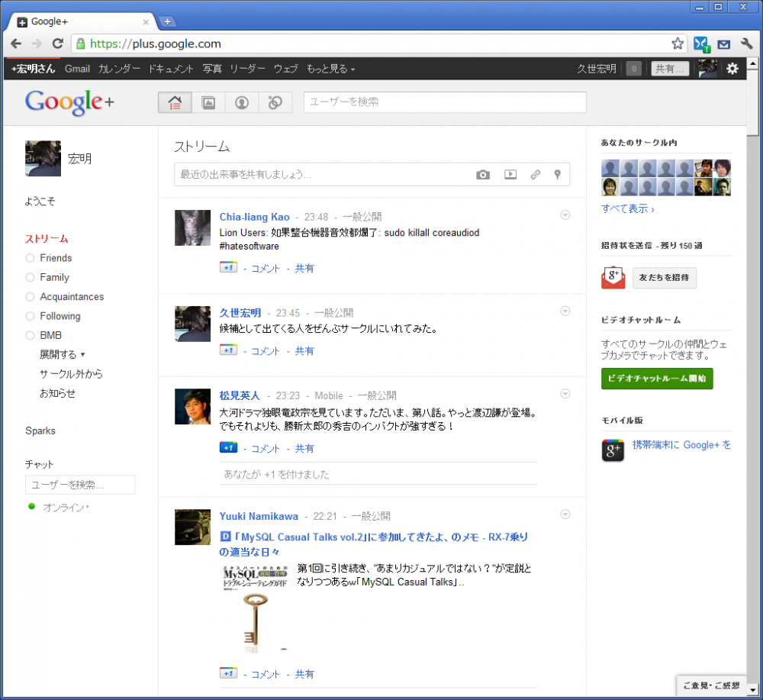Open the MySQL book thumbnail image
This screenshot has width=763, height=700.
pos(255,608)
